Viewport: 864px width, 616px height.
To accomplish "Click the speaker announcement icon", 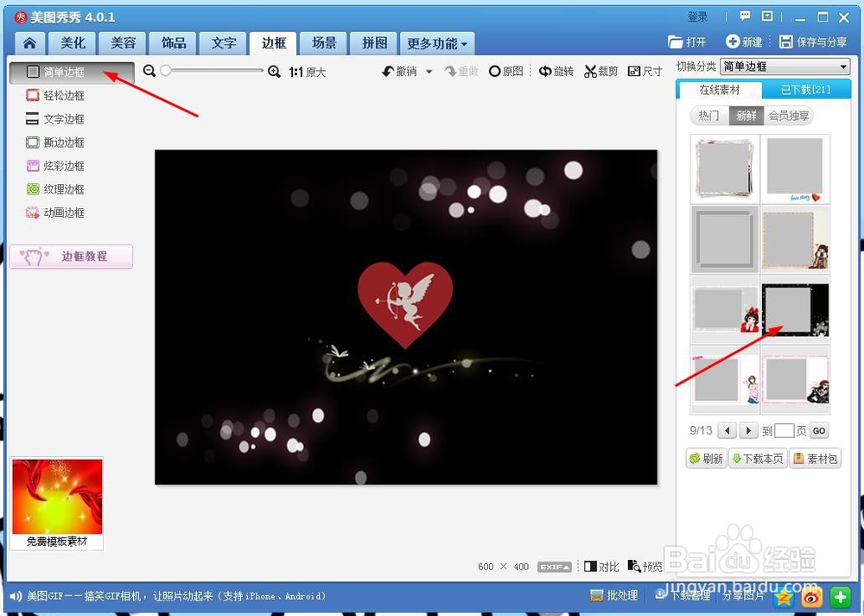I will coord(16,596).
